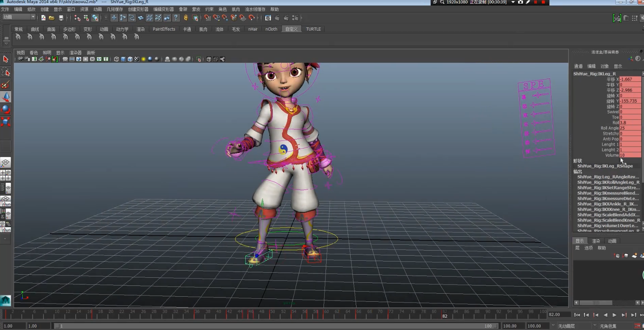Open the 文件 menu

[5, 9]
